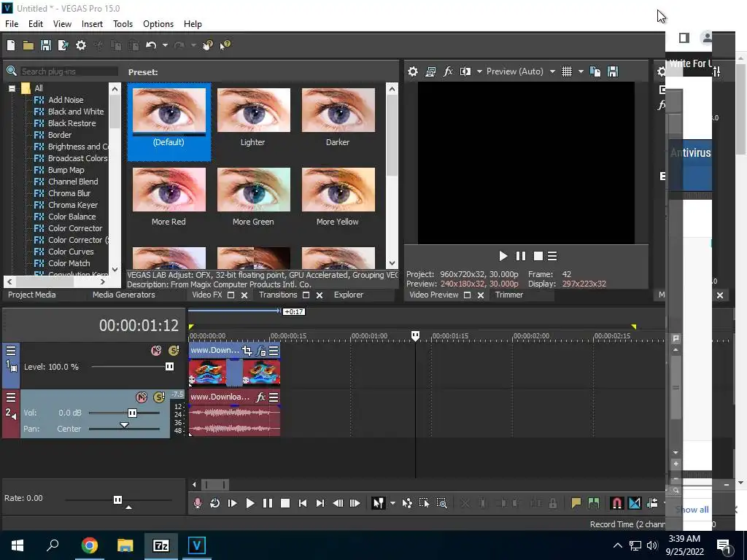Screen dimensions: 747x560
Task: Mute audio track 2
Action: coord(142,397)
